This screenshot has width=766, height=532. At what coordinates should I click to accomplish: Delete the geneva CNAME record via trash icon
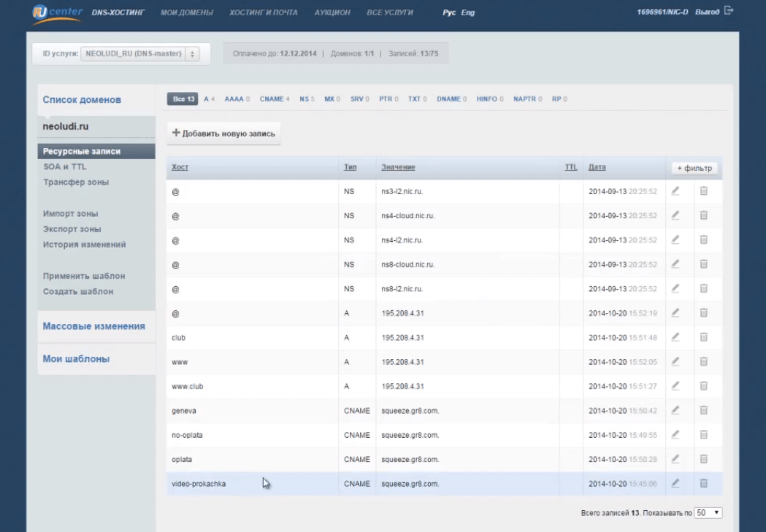pyautogui.click(x=704, y=410)
